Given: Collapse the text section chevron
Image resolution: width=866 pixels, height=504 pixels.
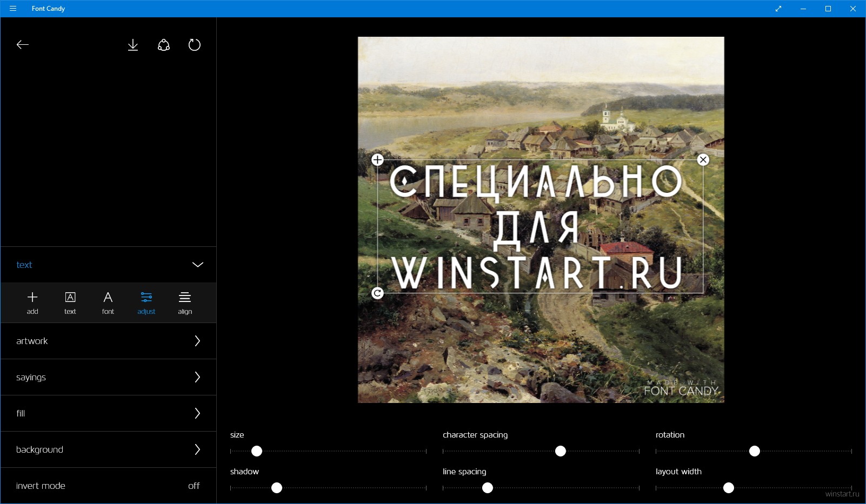Looking at the screenshot, I should [x=198, y=265].
